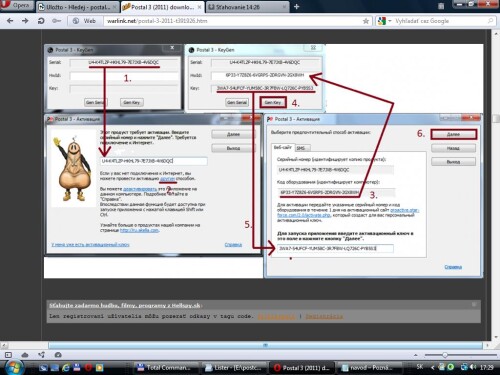Open a new tab with the plus button
500x375 pixels.
pos(296,7)
